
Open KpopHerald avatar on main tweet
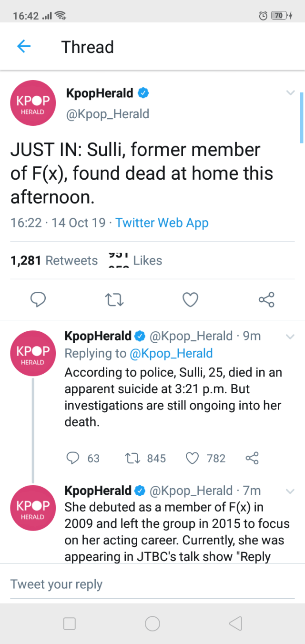(33, 103)
